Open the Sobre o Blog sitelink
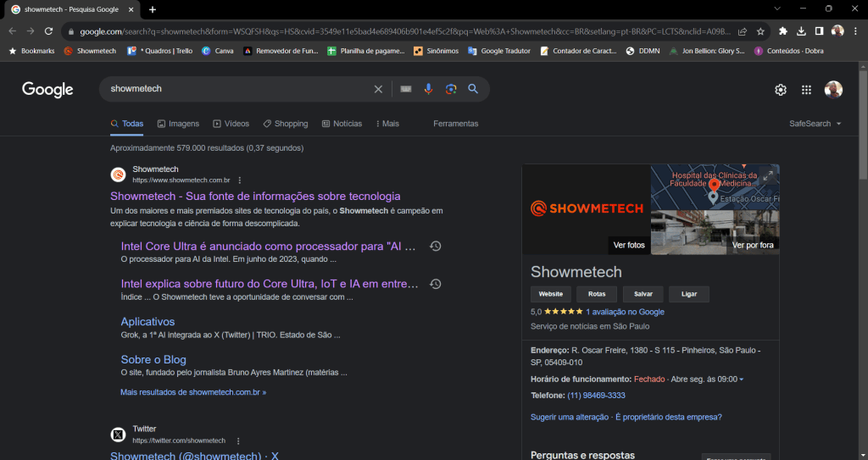Screen dimensions: 868x460 click(153, 360)
